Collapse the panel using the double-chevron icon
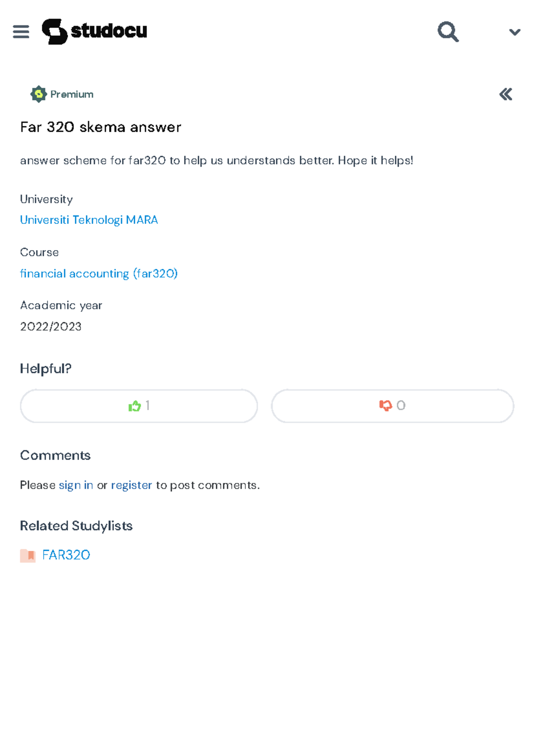Image resolution: width=534 pixels, height=756 pixels. pos(505,94)
